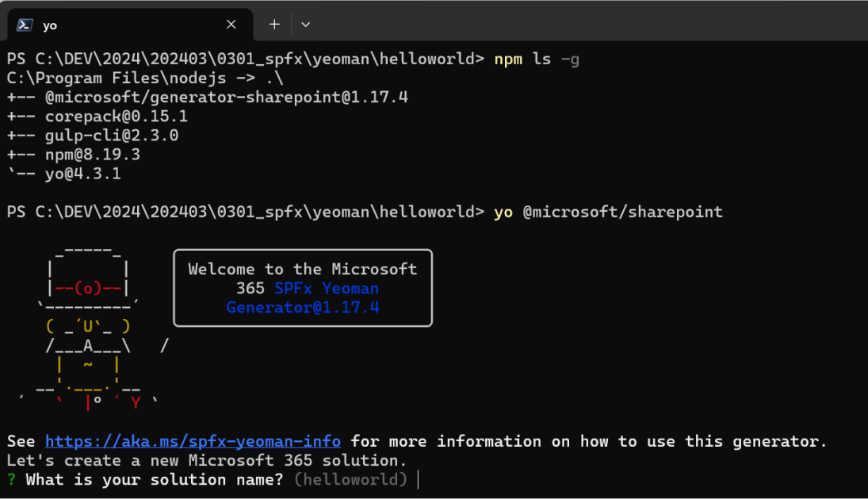Click the solution name input cursor
868x499 pixels.
(x=418, y=480)
